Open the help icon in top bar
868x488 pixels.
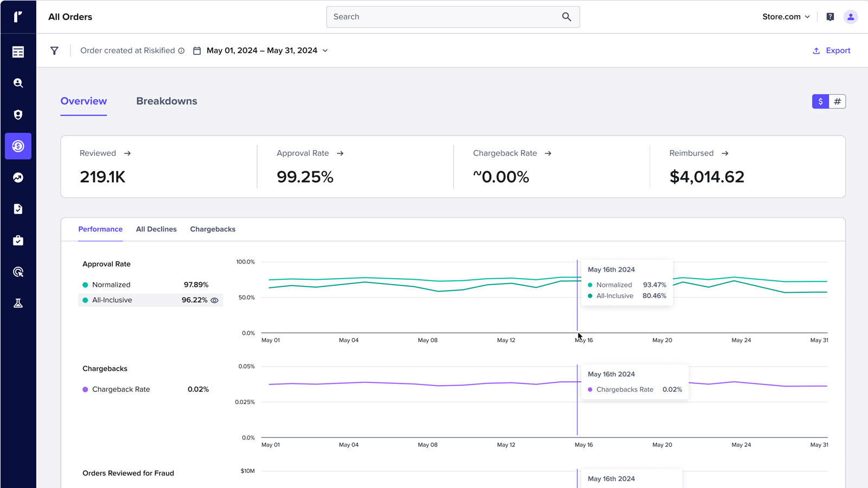click(830, 17)
